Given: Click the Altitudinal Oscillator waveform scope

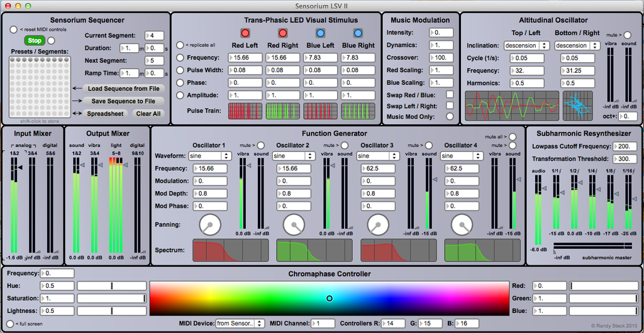Looking at the screenshot, I should point(511,106).
